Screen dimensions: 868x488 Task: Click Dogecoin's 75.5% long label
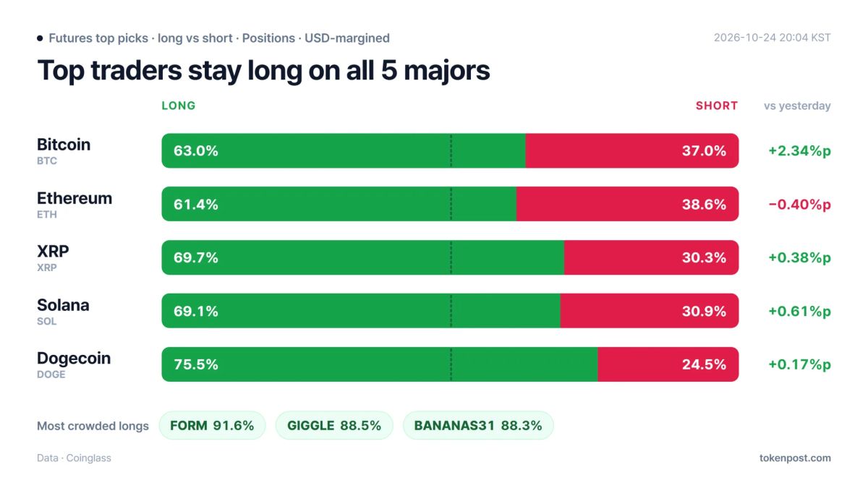pos(196,364)
